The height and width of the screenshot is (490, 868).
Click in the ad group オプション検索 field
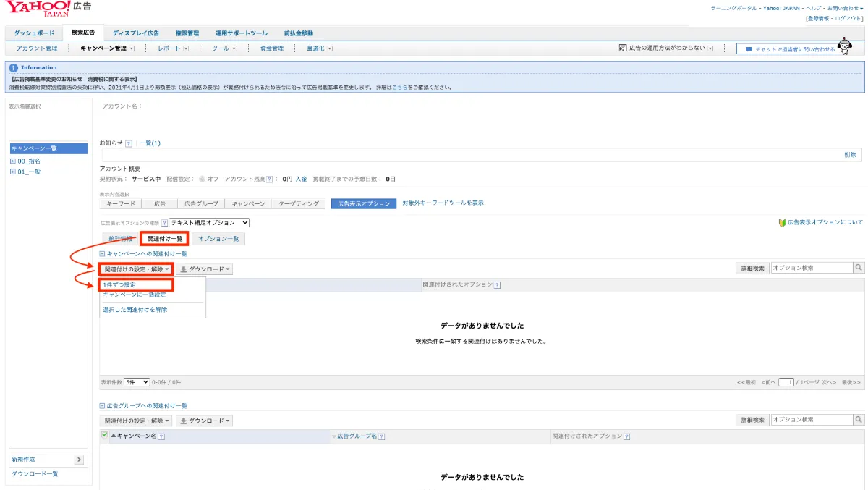812,420
